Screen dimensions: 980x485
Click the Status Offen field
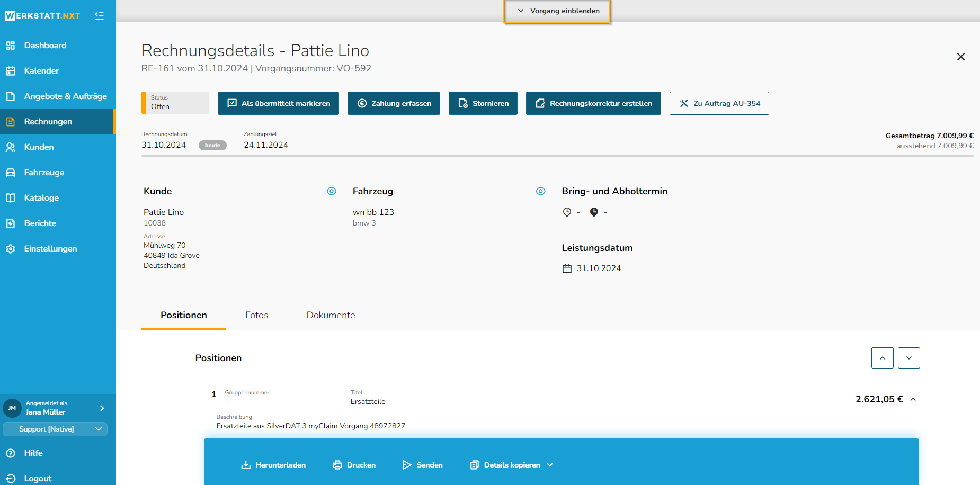click(175, 103)
